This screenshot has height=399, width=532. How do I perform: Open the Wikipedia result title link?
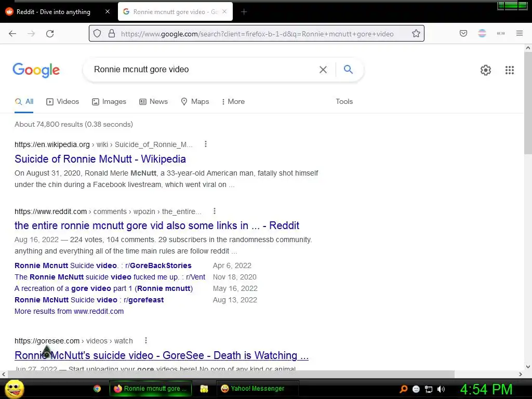click(100, 159)
